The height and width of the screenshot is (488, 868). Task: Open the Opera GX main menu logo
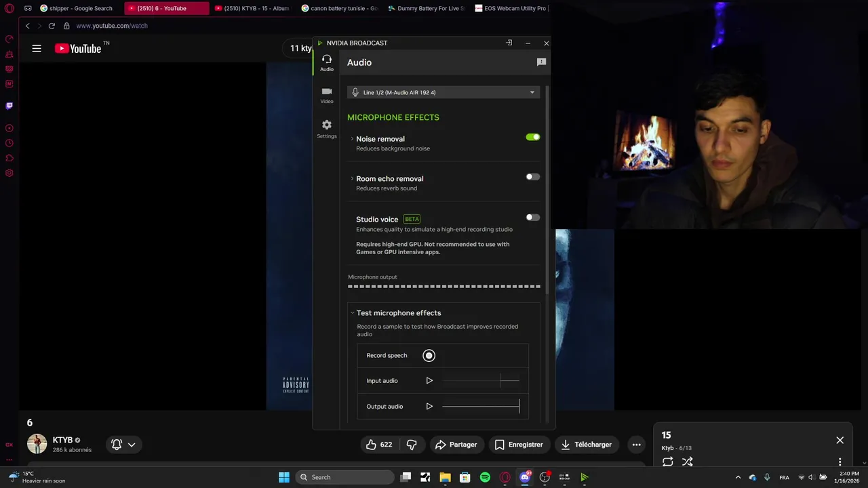pyautogui.click(x=9, y=9)
